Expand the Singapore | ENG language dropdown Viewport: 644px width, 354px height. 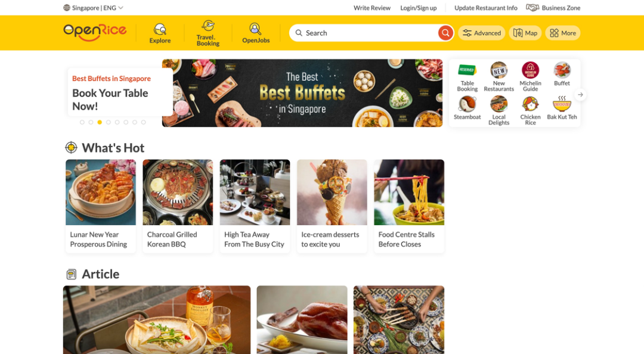point(94,8)
